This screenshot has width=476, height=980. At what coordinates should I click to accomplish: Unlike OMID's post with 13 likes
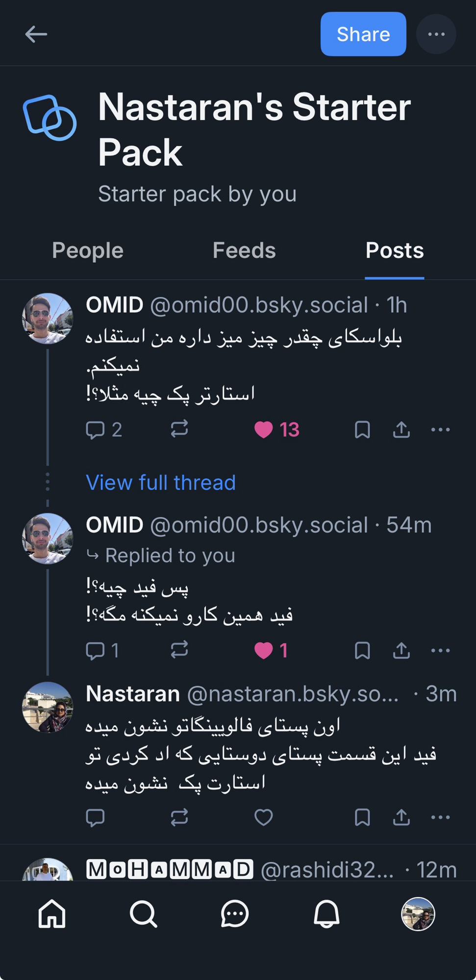[264, 430]
